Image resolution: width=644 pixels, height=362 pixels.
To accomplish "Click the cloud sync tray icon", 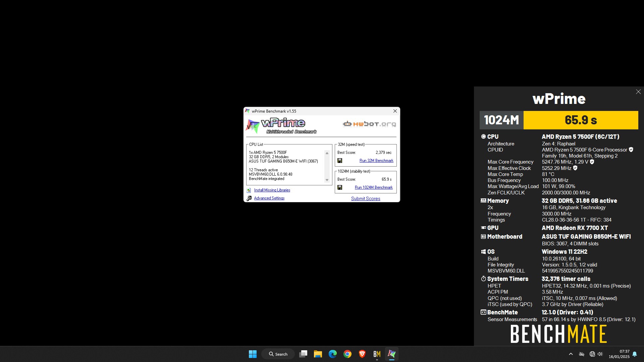I will 582,354.
